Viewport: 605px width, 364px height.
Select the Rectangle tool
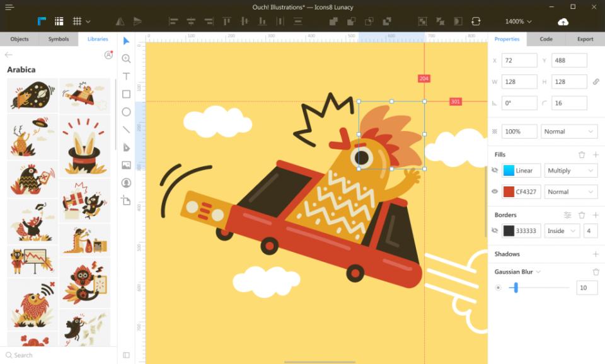(126, 94)
